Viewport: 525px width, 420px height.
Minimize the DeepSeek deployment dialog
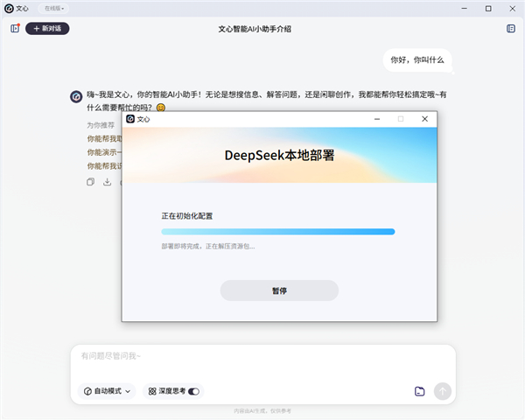[377, 119]
